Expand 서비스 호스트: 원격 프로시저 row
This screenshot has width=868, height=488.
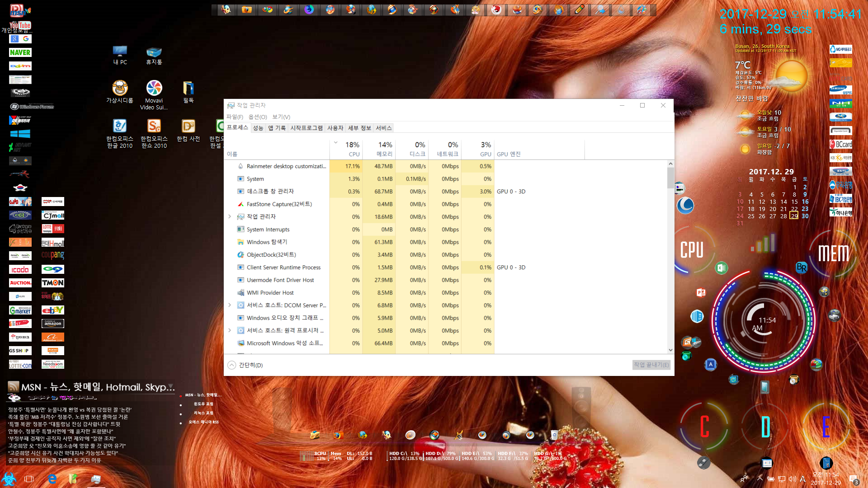point(230,331)
